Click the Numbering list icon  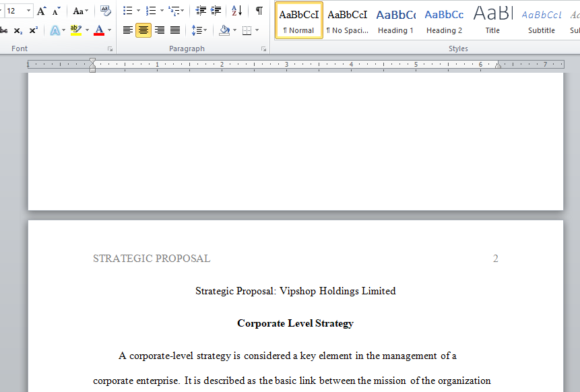pyautogui.click(x=150, y=11)
